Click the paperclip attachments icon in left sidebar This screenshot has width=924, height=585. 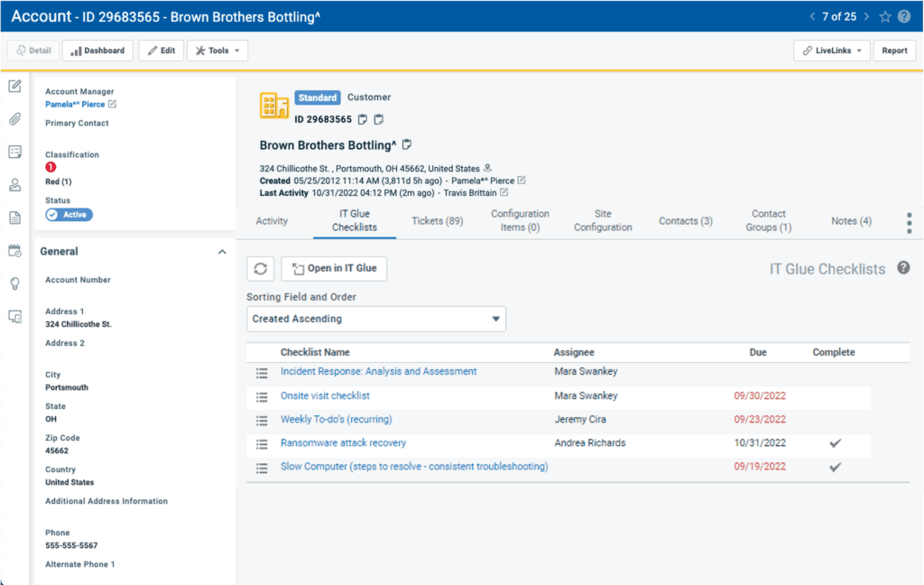click(x=14, y=119)
